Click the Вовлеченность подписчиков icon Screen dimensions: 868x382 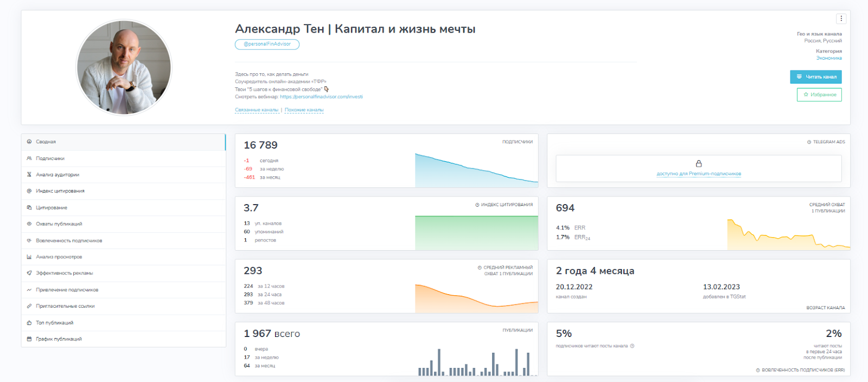point(29,240)
